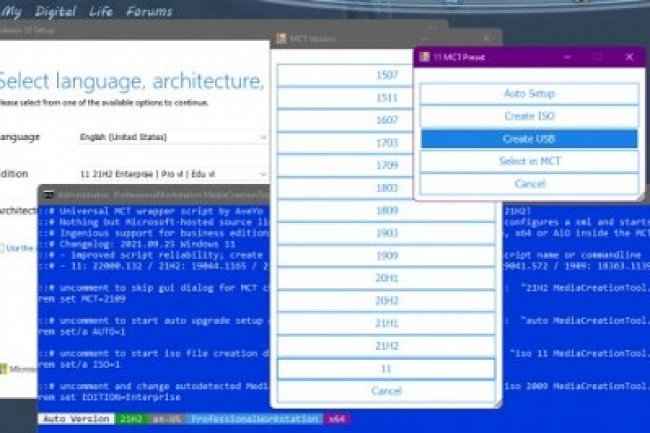This screenshot has height=433, width=650.
Task: Click the Microsoft logo in Setup window
Action: (4, 367)
